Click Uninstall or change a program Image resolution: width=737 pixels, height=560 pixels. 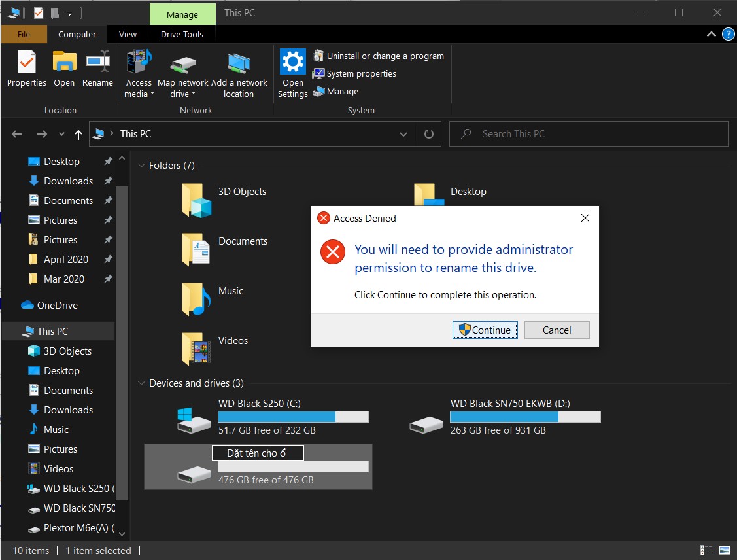pos(379,56)
